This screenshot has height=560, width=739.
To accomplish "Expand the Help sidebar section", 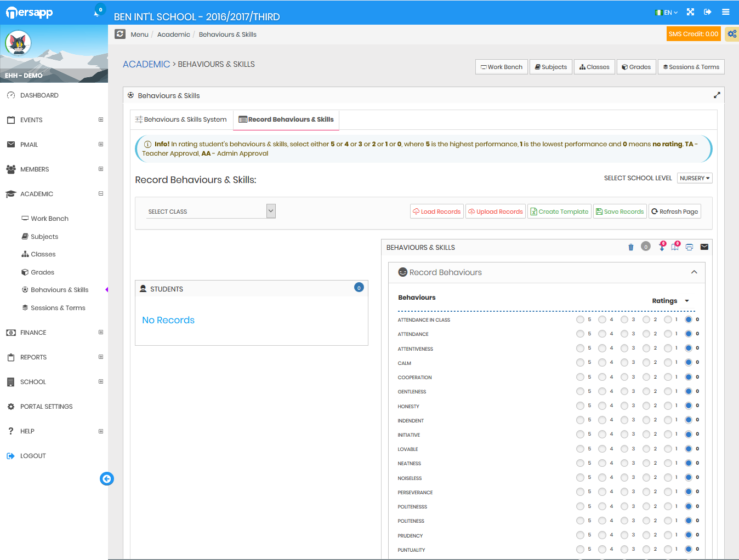I will (101, 431).
